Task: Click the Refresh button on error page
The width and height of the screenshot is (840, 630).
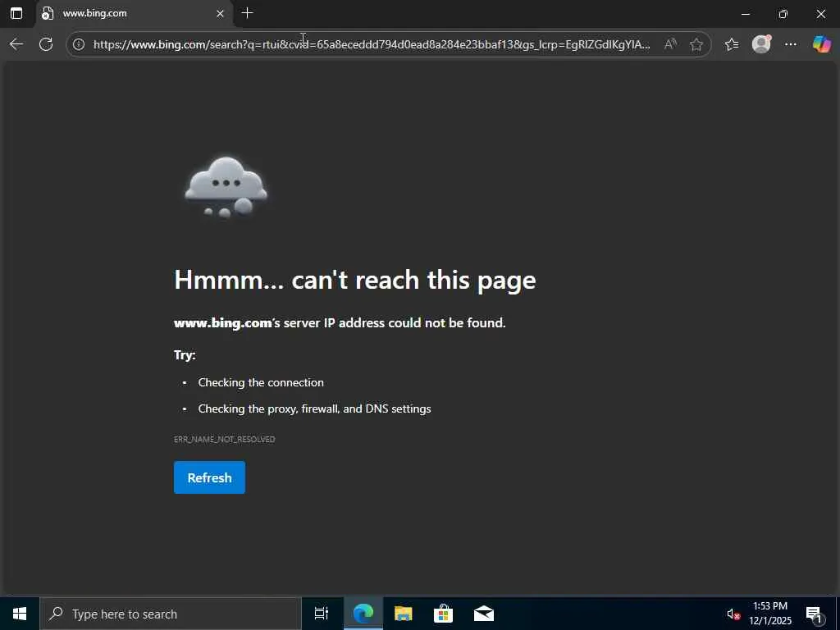Action: (x=209, y=477)
